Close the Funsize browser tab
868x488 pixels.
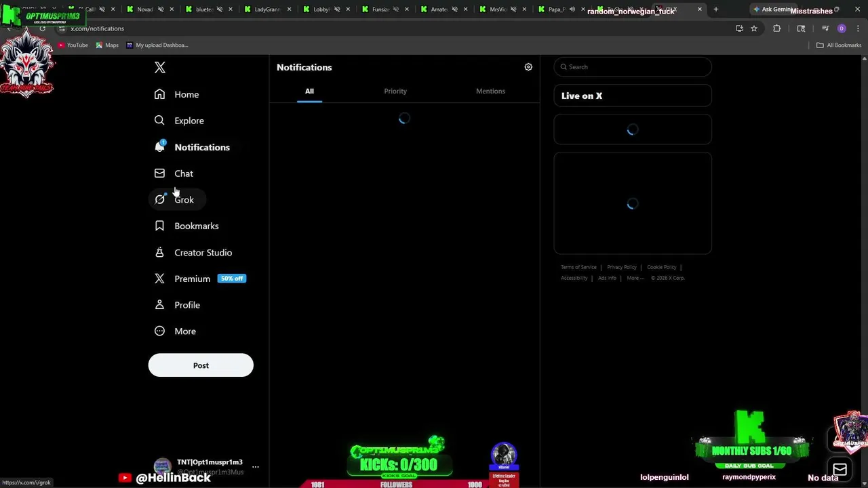pyautogui.click(x=407, y=9)
